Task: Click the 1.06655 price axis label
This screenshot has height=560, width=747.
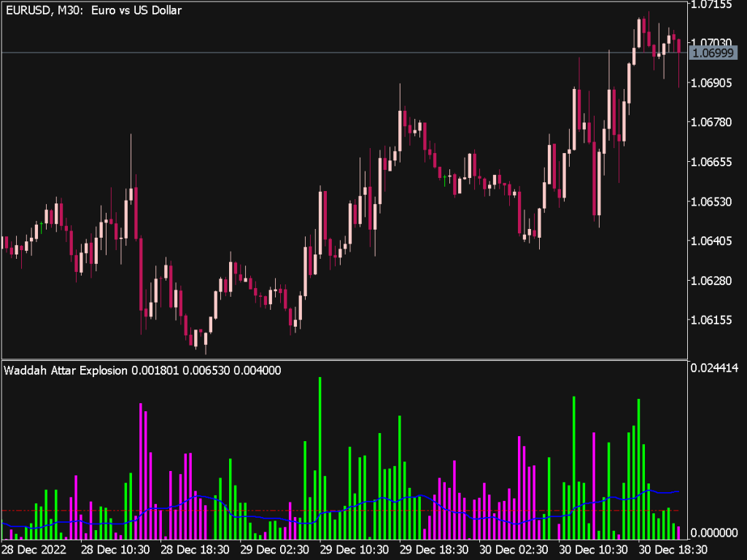Action: [711, 162]
